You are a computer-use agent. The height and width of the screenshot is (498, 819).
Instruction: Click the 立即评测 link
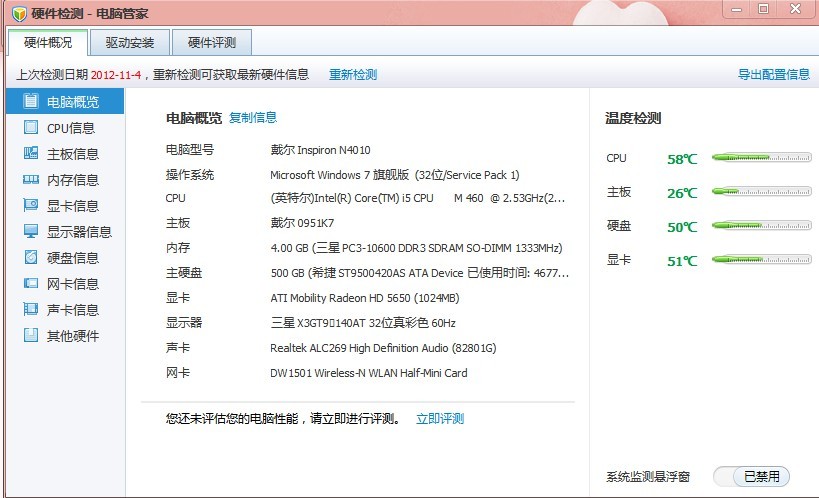(440, 419)
